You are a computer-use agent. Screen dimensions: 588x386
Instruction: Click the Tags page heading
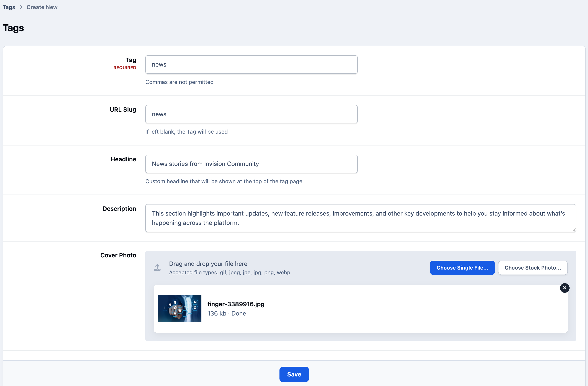coord(13,28)
